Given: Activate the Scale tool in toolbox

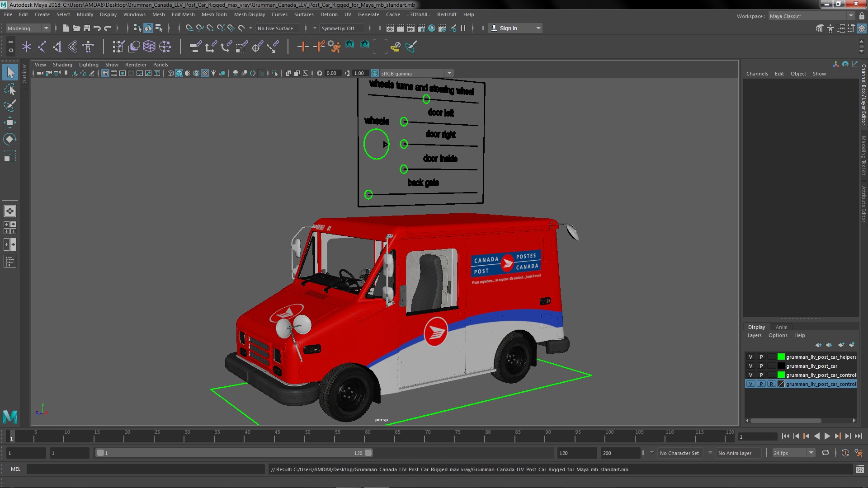Looking at the screenshot, I should point(10,156).
